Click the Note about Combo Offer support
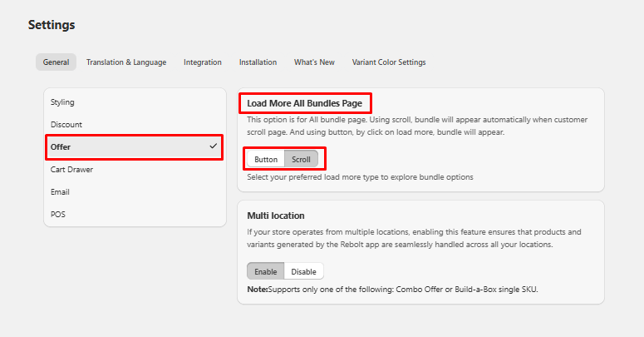Viewport: 644px width, 337px height. [392, 290]
